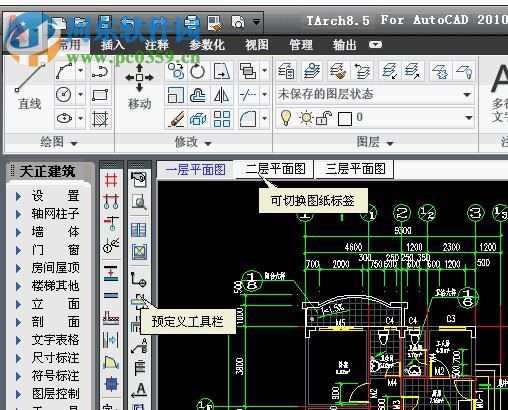Click the axis grid tool in TArch toolbar
Image resolution: width=508 pixels, height=410 pixels.
[x=111, y=181]
